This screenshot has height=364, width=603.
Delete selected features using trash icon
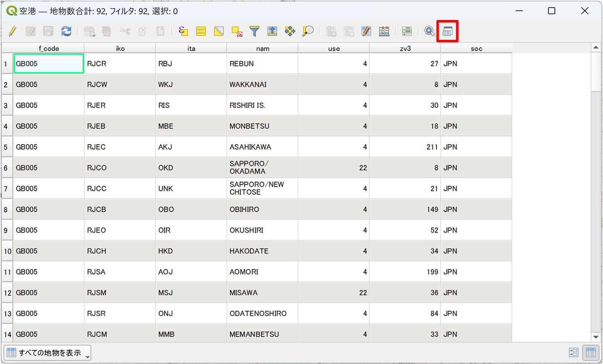107,31
